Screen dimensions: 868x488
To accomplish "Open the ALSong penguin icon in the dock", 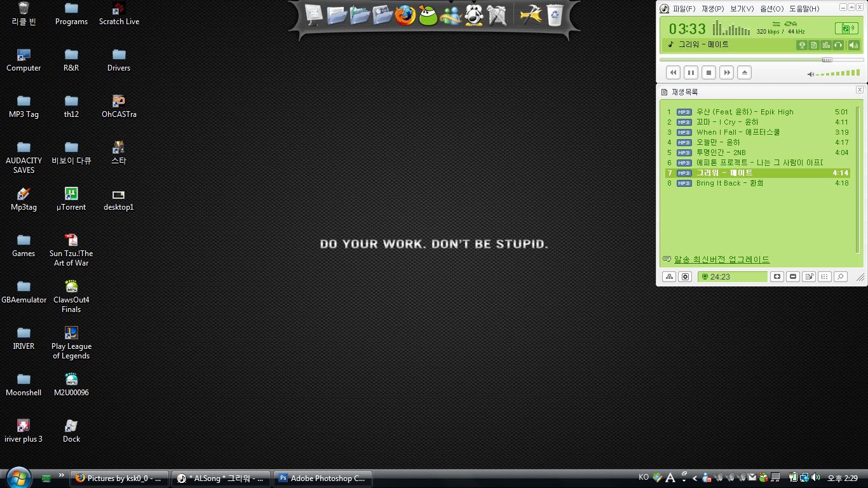I will (x=473, y=14).
